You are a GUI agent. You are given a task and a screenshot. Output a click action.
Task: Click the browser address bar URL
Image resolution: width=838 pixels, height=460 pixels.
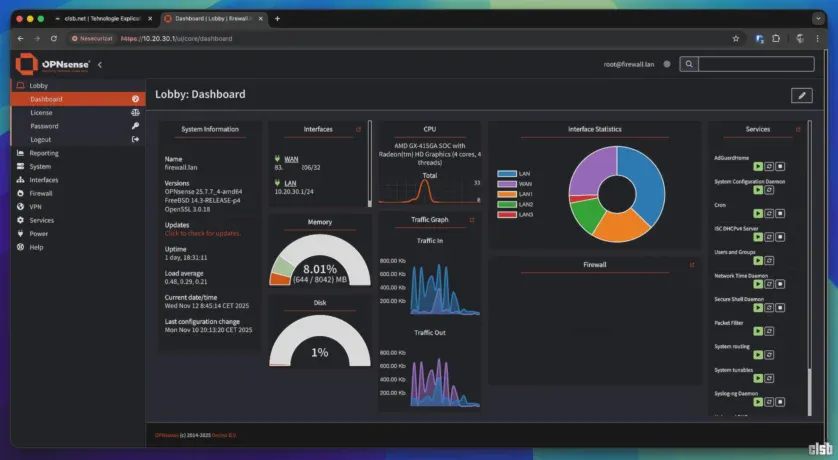177,38
